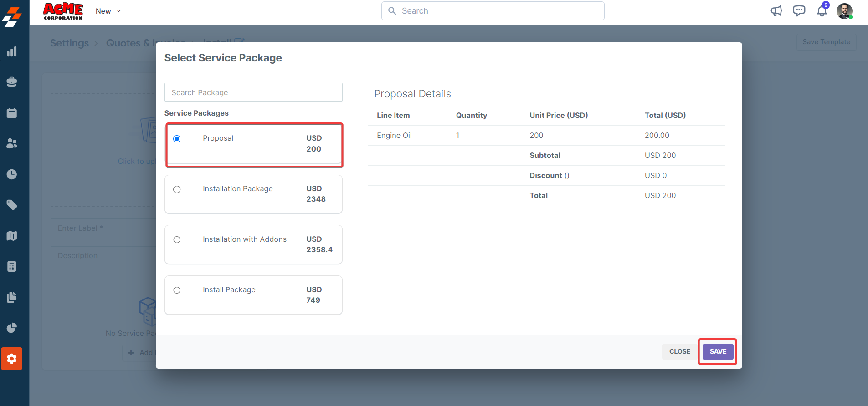Image resolution: width=868 pixels, height=406 pixels.
Task: Click the orange settings gear icon
Action: 12,359
